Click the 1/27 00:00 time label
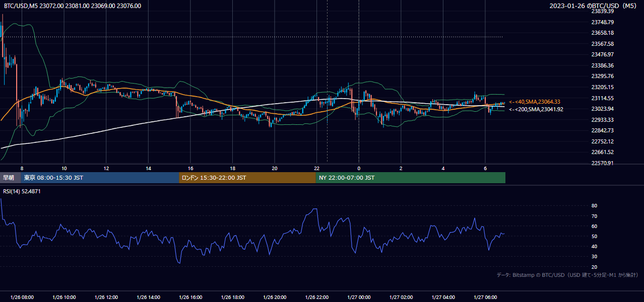The height and width of the screenshot is (302, 644). [359, 297]
